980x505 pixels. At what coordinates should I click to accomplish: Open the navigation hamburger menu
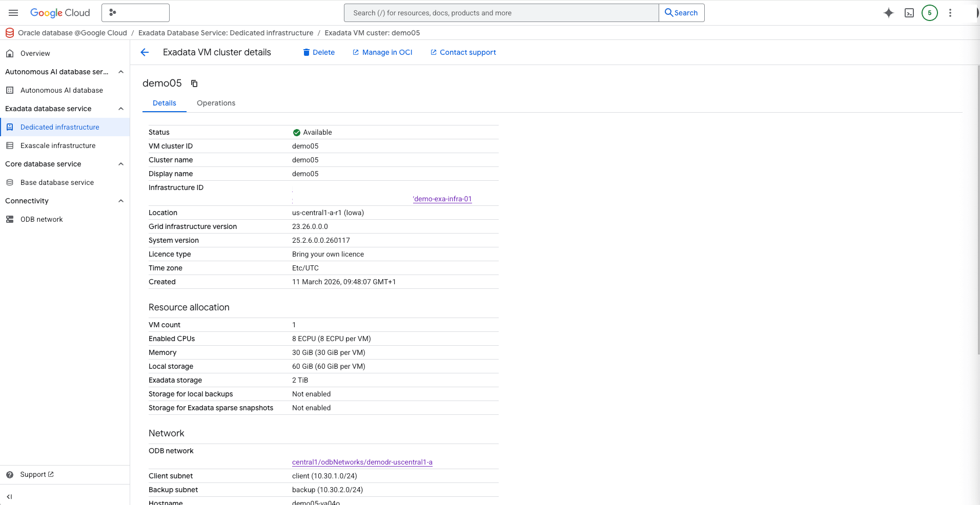13,13
